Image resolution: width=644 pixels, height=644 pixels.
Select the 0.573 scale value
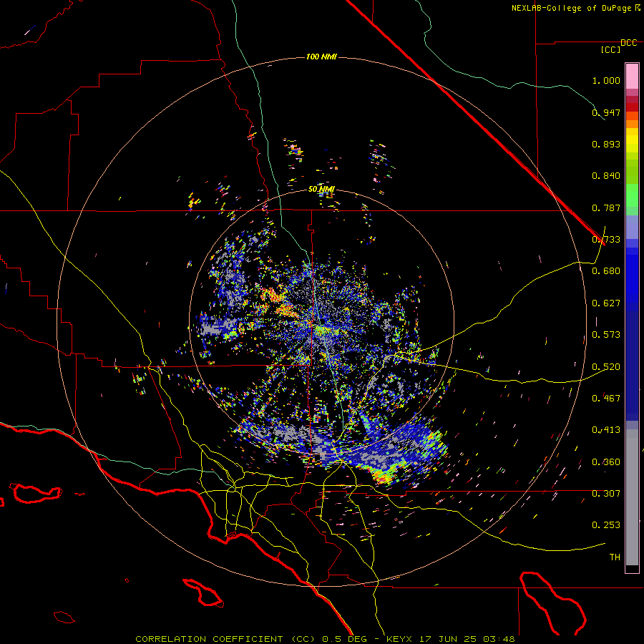pos(606,335)
